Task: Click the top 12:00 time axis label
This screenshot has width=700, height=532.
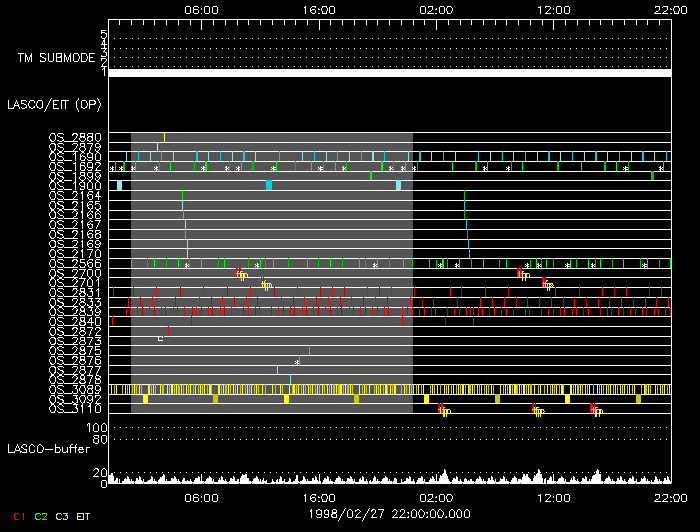Action: [x=553, y=8]
